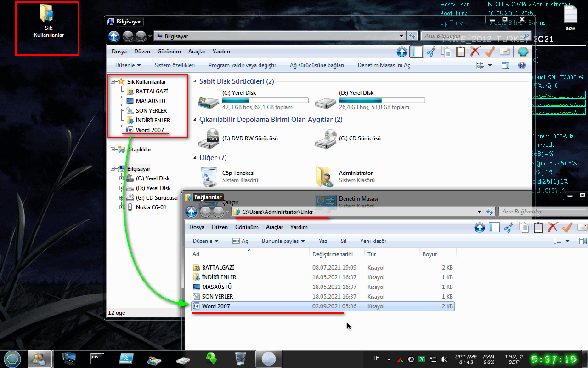This screenshot has width=588, height=368.
Task: Click the shell Start button on the taskbar
Action: tap(13, 358)
